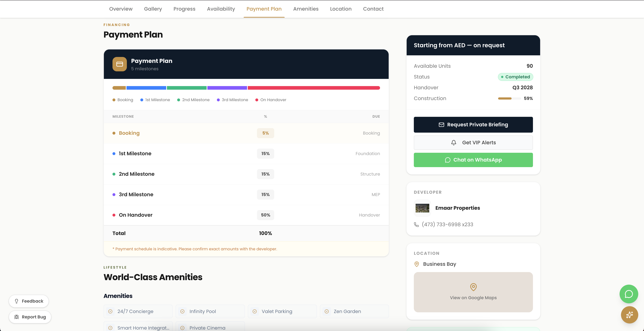Screen dimensions: 644x331
Task: Select the Booking milestone row name
Action: point(129,133)
